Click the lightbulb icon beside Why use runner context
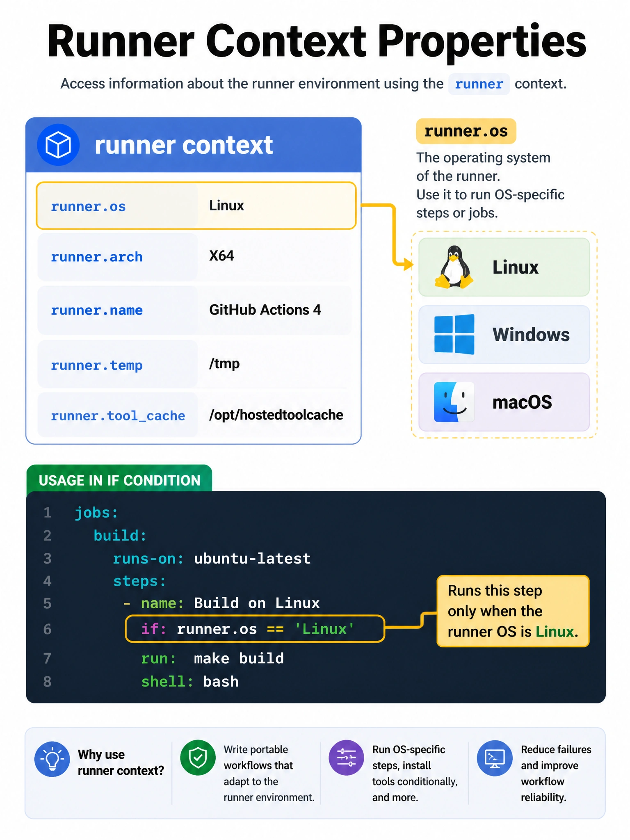Image resolution: width=630 pixels, height=840 pixels. [52, 759]
